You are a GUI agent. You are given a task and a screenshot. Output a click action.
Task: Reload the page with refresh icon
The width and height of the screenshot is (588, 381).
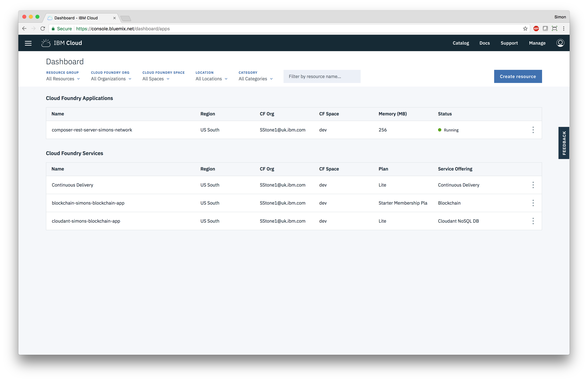(43, 29)
